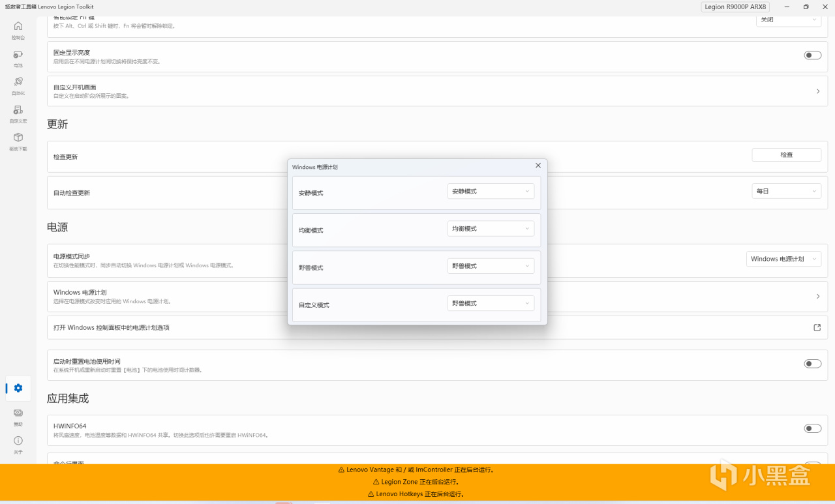Expand the dropdown in the 自定义模式 row
835x504 pixels.
(491, 303)
